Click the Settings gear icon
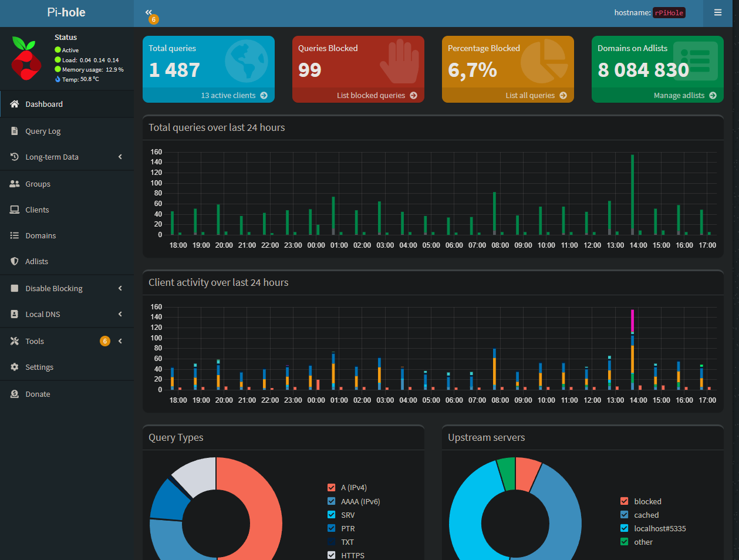Viewport: 739px width, 560px height. 15,367
